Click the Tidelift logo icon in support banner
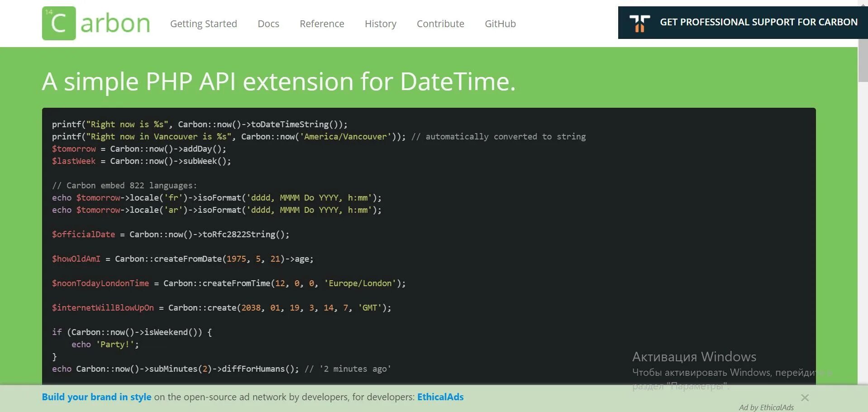Image resolution: width=868 pixels, height=412 pixels. (639, 23)
